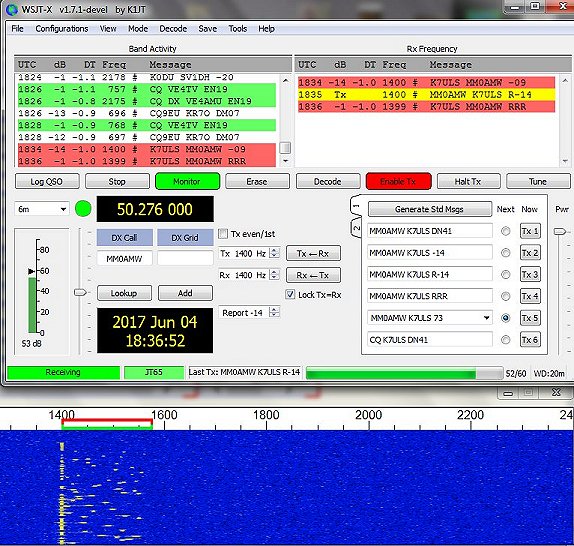Toggle the red Enable Tx button
The height and width of the screenshot is (546, 574).
(398, 182)
